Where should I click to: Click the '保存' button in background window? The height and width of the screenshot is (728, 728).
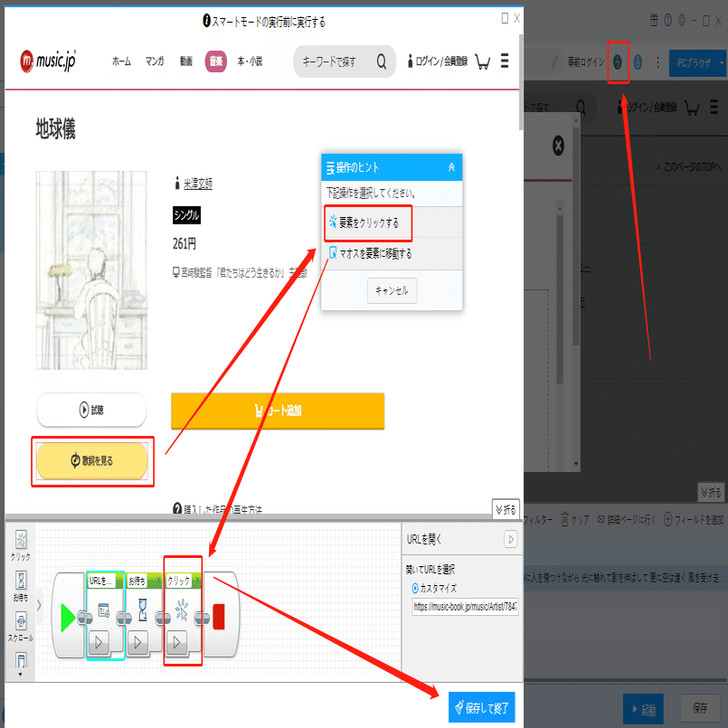click(x=700, y=707)
